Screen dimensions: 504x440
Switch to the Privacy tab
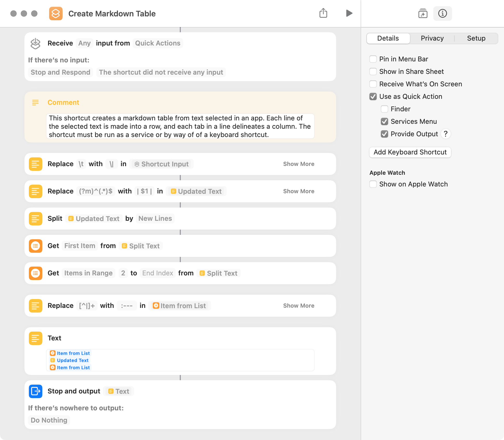tap(432, 38)
